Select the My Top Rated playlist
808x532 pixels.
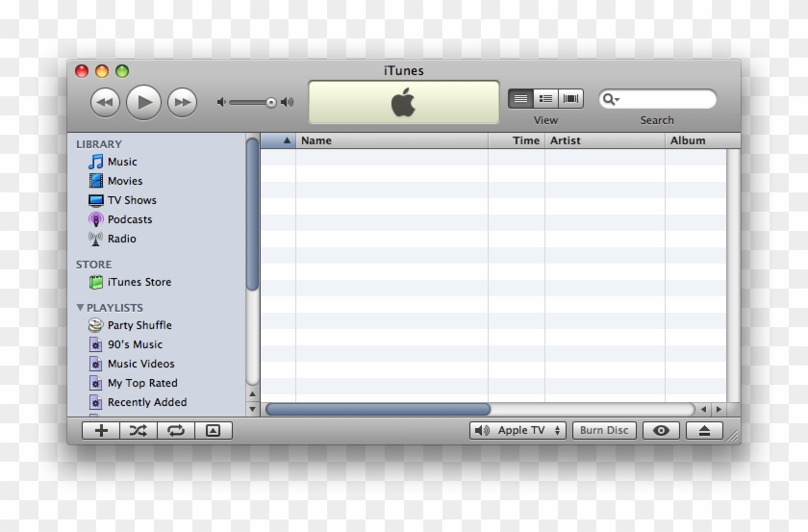coord(156,383)
